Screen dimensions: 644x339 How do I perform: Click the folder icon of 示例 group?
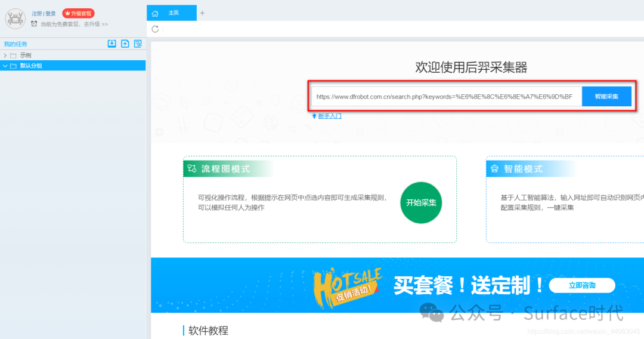coord(13,56)
